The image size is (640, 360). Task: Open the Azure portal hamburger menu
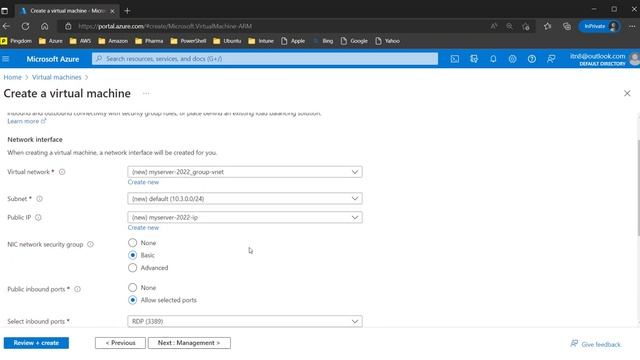6,59
